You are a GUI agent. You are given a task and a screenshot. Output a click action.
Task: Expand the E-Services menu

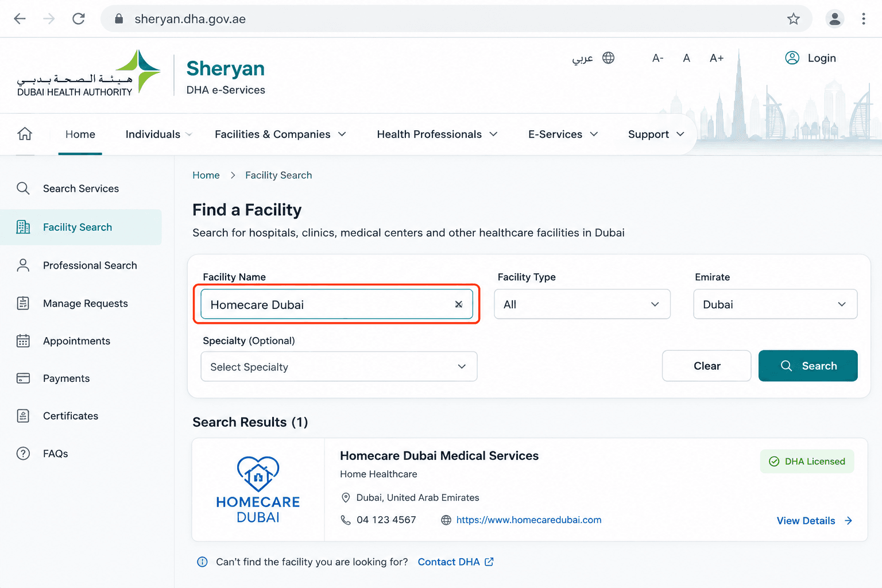pos(563,134)
